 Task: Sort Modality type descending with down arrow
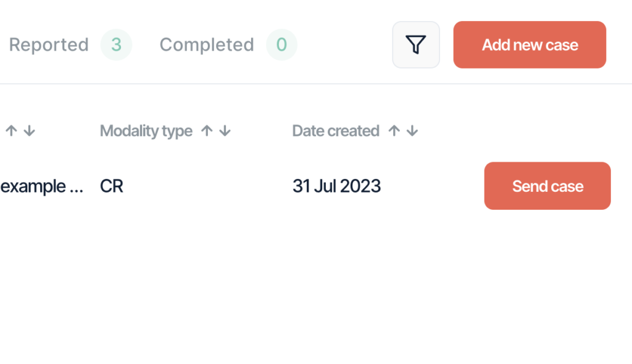(x=225, y=131)
